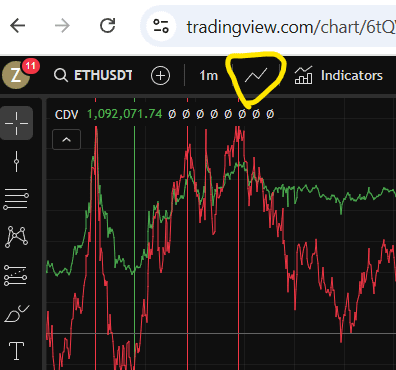The image size is (396, 370).
Task: Add symbol with the plus circle icon
Action: [x=160, y=75]
